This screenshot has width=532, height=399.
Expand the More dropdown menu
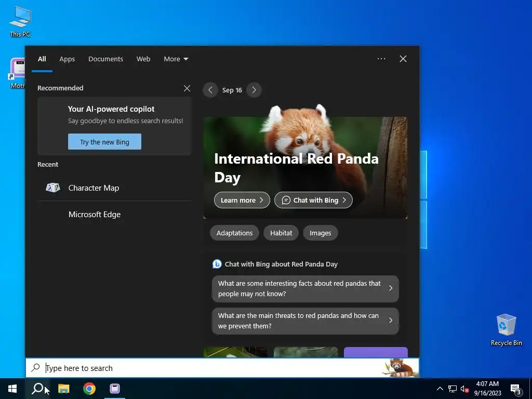tap(176, 59)
